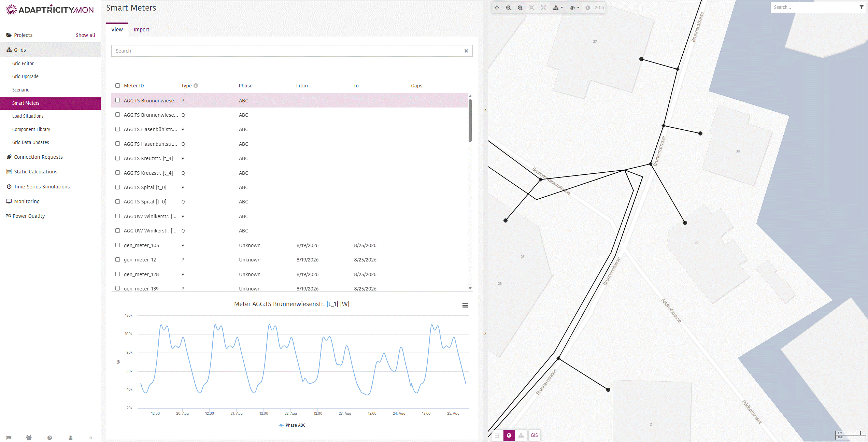Image resolution: width=868 pixels, height=442 pixels.
Task: Click the GIS button on the map
Action: coord(534,435)
